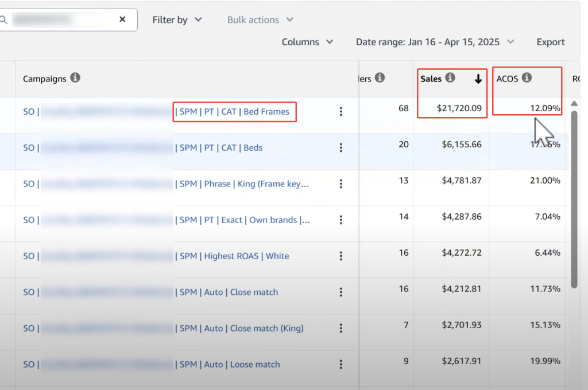
Task: Click the vertical scrollbar up arrow
Action: click(x=574, y=104)
